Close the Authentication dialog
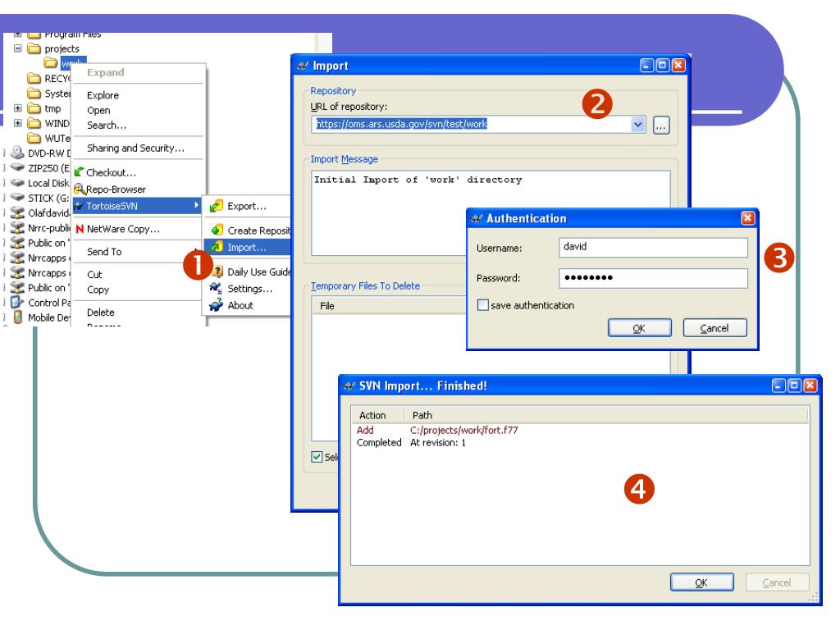 point(748,218)
